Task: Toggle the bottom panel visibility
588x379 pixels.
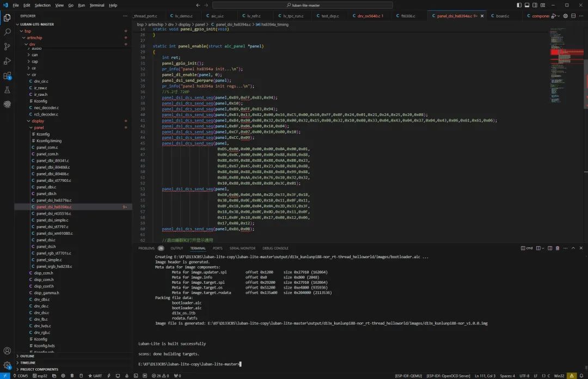Action: (x=527, y=5)
